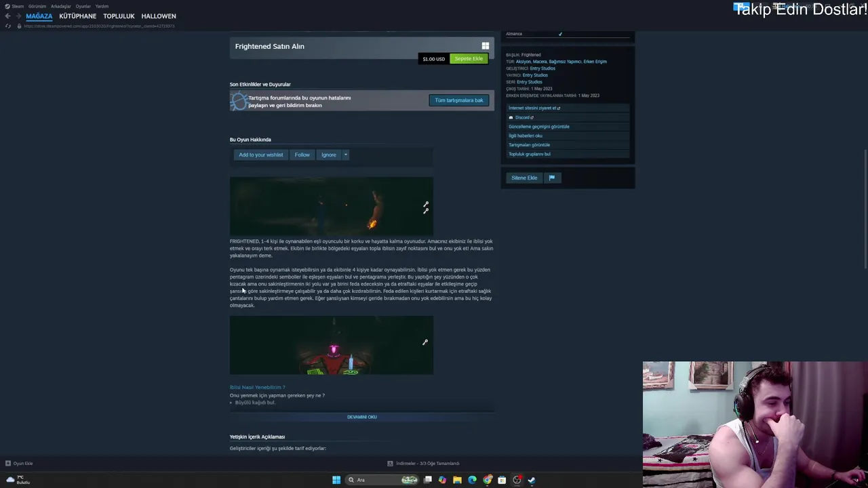Open the downloads icon in status bar
The width and height of the screenshot is (868, 488).
coord(390,464)
